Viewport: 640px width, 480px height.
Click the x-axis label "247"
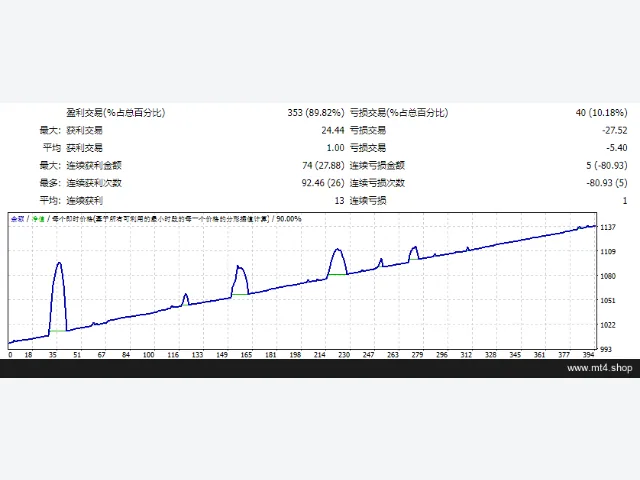point(369,355)
